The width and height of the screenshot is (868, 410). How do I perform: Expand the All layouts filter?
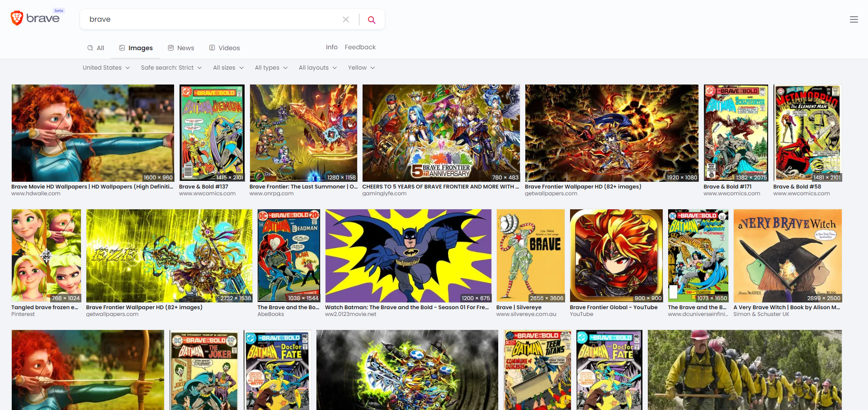pos(317,68)
